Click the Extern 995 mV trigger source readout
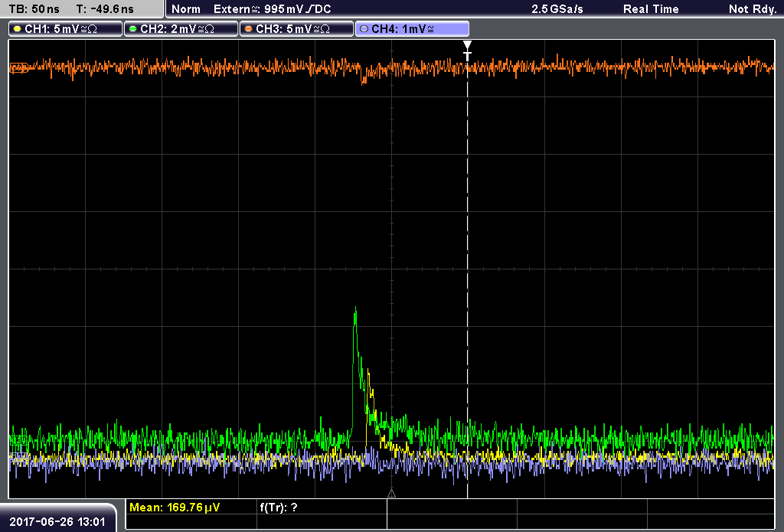784x532 pixels. click(x=273, y=9)
